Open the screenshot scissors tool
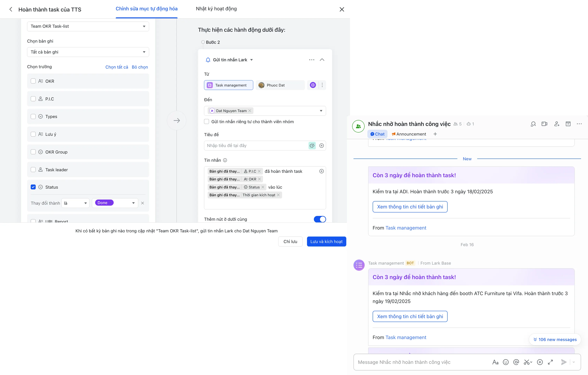588x375 pixels. pyautogui.click(x=527, y=362)
